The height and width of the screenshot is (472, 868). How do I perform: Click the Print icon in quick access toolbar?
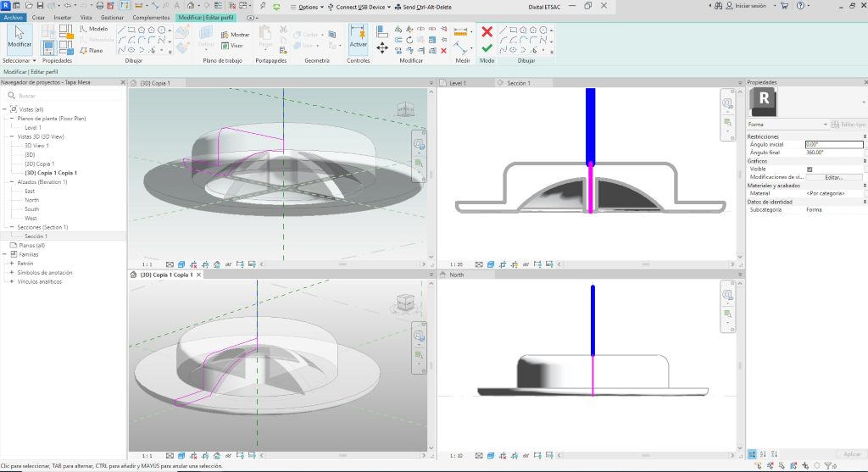[100, 6]
